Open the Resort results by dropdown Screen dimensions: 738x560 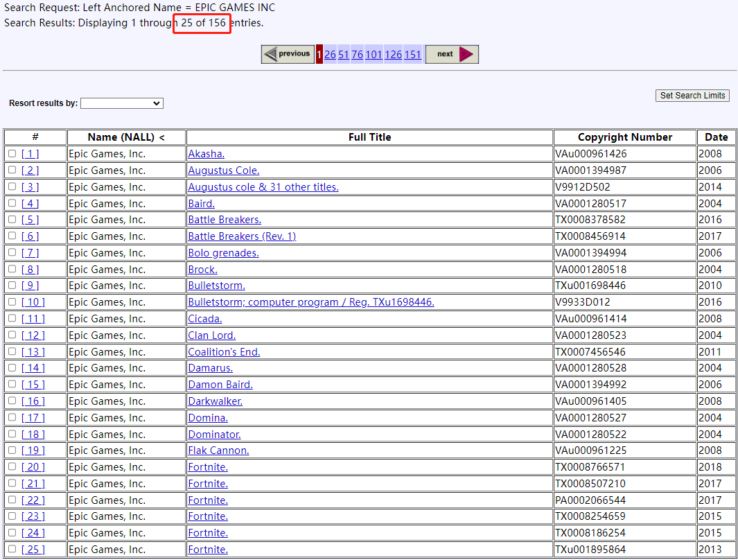point(121,103)
